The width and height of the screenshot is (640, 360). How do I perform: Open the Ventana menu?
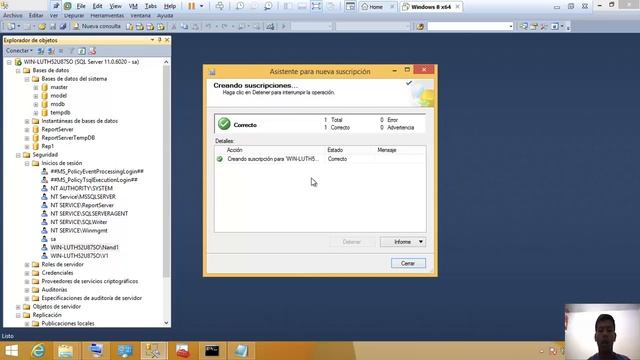(140, 16)
